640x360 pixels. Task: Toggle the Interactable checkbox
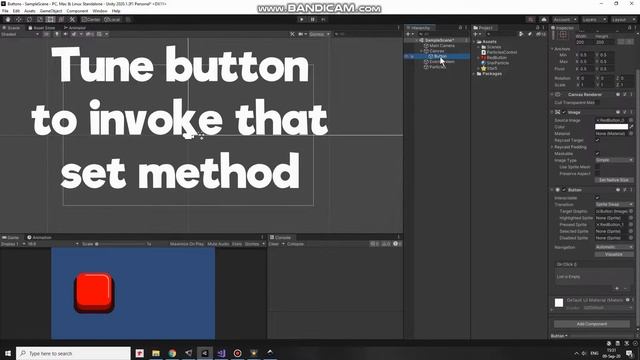click(x=597, y=198)
